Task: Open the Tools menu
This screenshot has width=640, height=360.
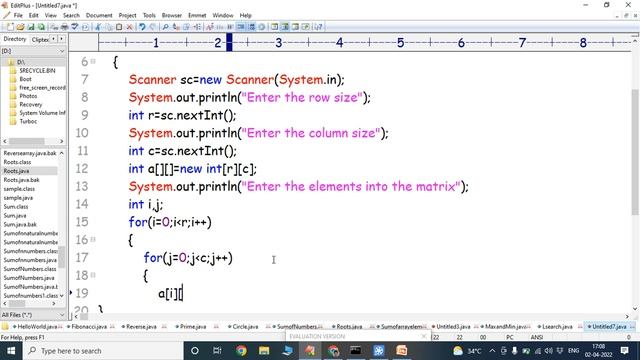Action: 149,16
